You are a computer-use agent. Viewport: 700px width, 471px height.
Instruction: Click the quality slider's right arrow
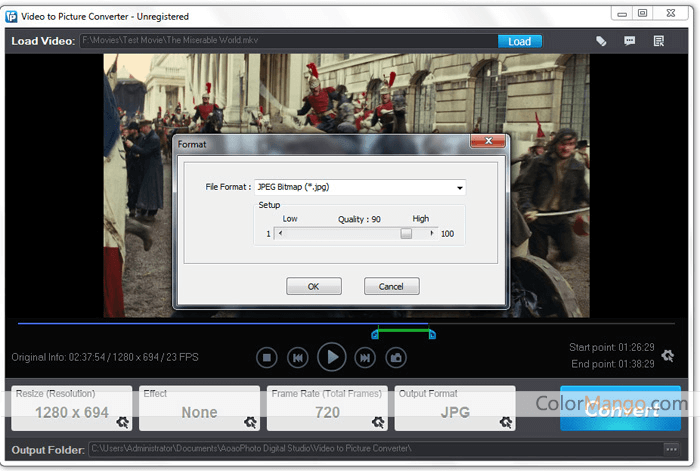(x=432, y=233)
